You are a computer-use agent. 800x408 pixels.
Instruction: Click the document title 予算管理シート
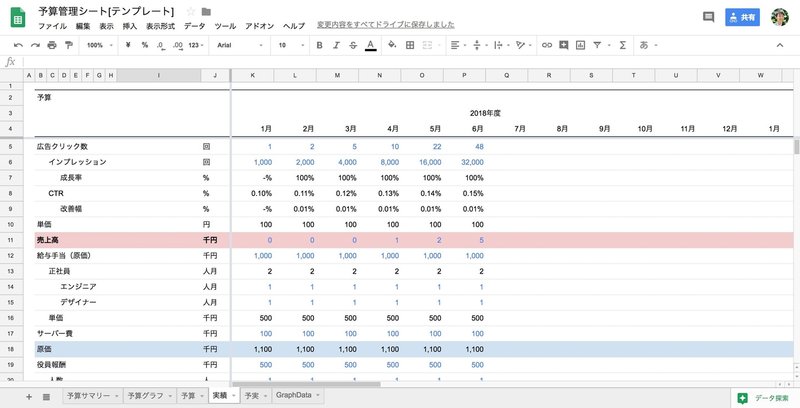click(106, 11)
